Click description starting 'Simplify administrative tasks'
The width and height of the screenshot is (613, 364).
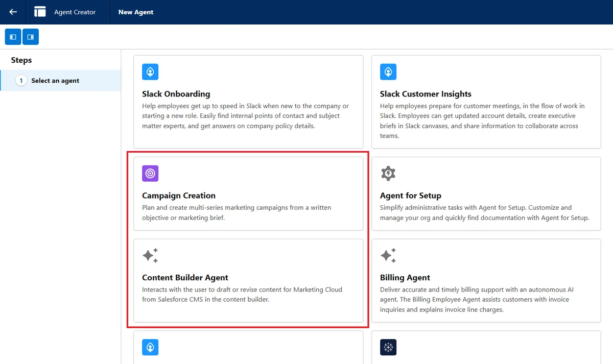pyautogui.click(x=485, y=213)
